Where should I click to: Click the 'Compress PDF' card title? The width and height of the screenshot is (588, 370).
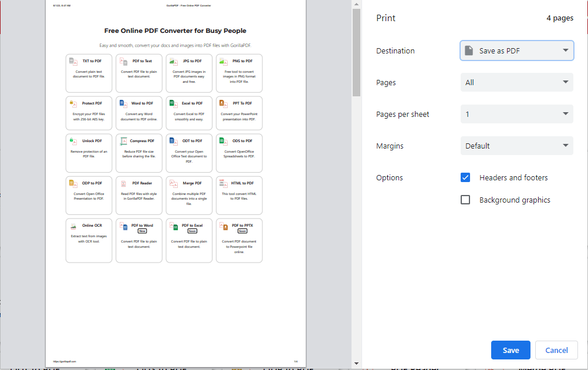point(142,141)
